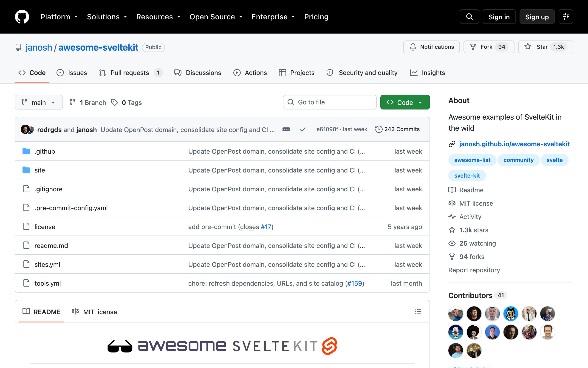This screenshot has width=588, height=368.
Task: Switch to the Insights tab
Action: click(428, 73)
